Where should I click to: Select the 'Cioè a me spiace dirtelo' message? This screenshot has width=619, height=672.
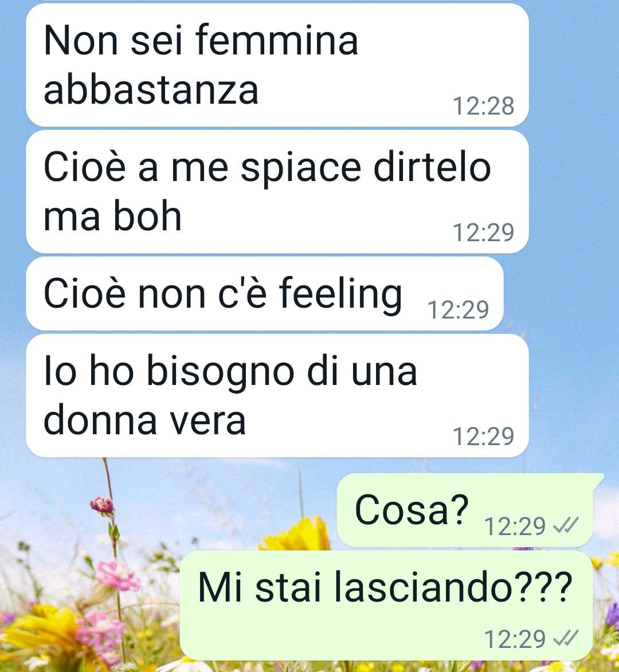click(277, 192)
